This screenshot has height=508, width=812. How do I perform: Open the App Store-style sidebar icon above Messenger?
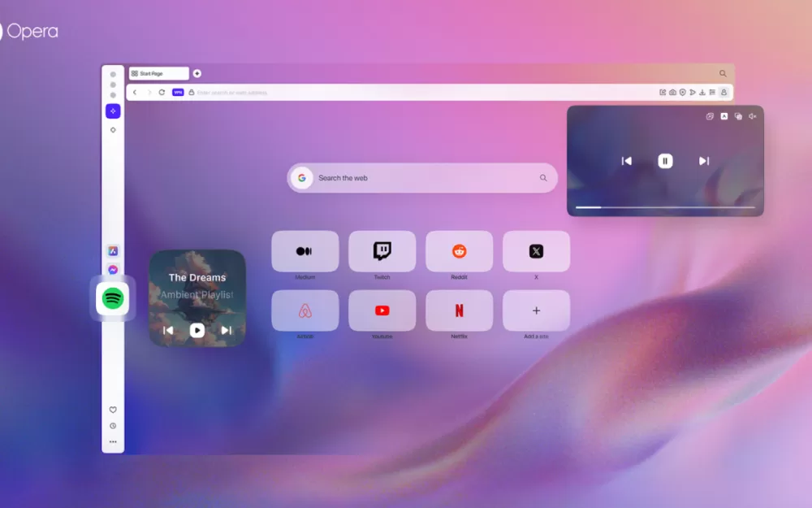[113, 251]
